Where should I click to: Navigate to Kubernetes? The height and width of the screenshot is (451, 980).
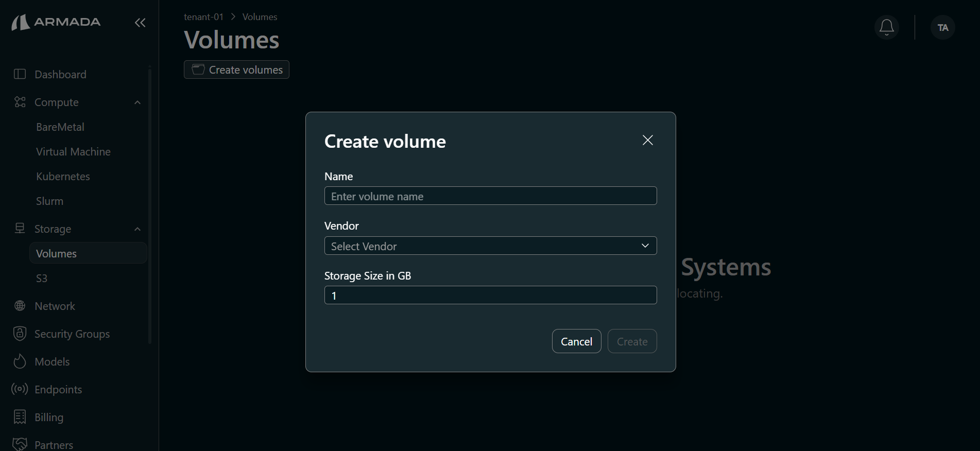63,176
